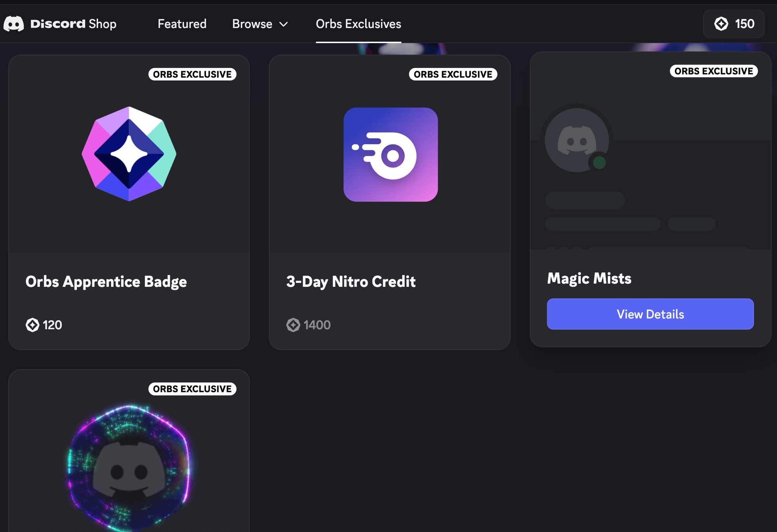Go to the Featured tab
Viewport: 777px width, 532px height.
click(x=182, y=24)
